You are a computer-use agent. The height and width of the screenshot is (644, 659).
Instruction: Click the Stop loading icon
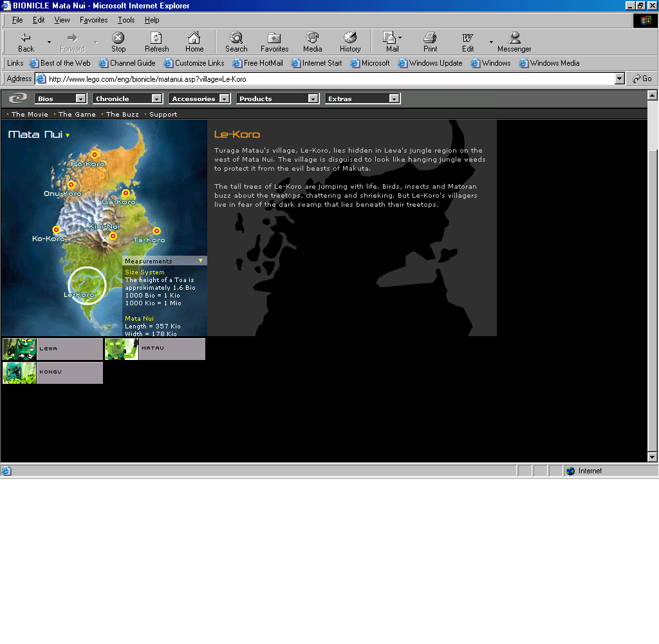[x=118, y=38]
